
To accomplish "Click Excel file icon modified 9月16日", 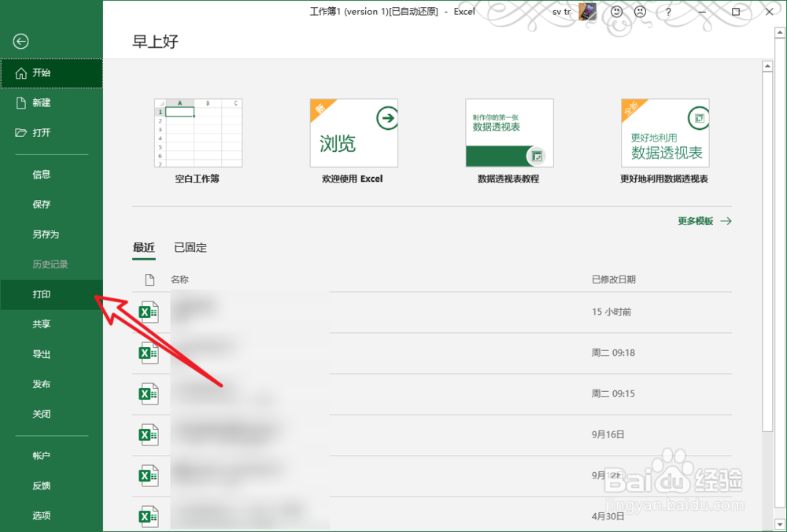I will 149,434.
